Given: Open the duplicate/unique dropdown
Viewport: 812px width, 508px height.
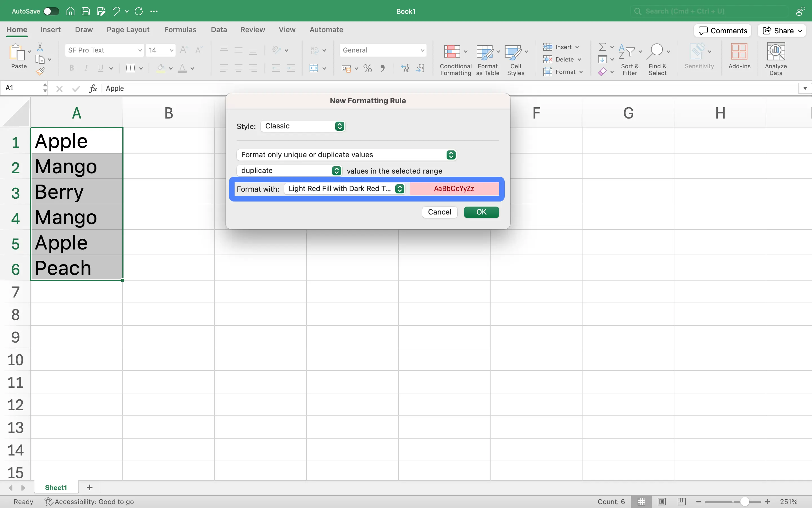Looking at the screenshot, I should coord(289,170).
